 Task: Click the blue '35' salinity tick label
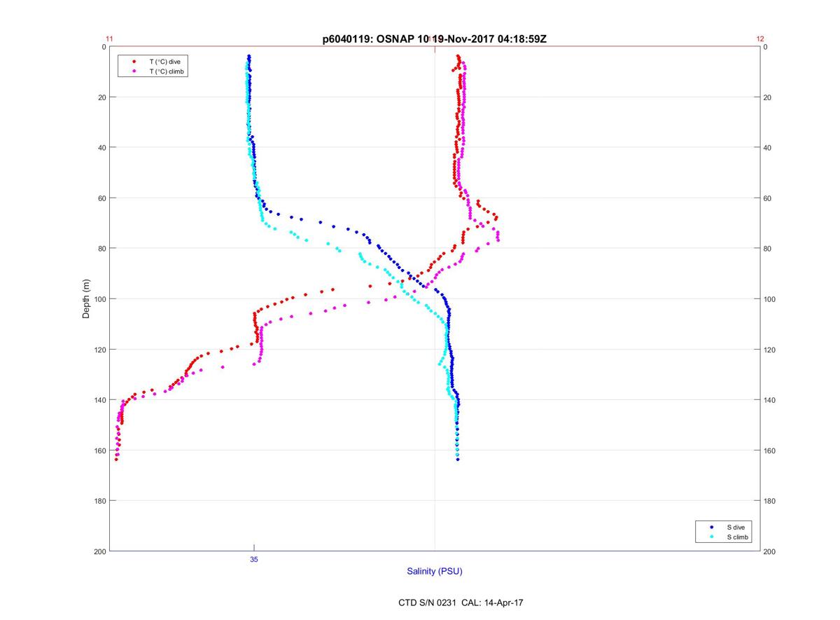(253, 559)
